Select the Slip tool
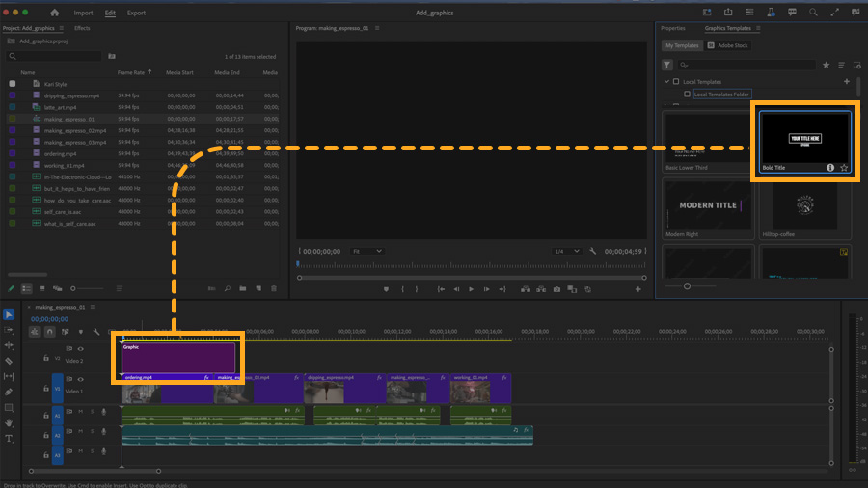This screenshot has width=868, height=488. coord(9,376)
